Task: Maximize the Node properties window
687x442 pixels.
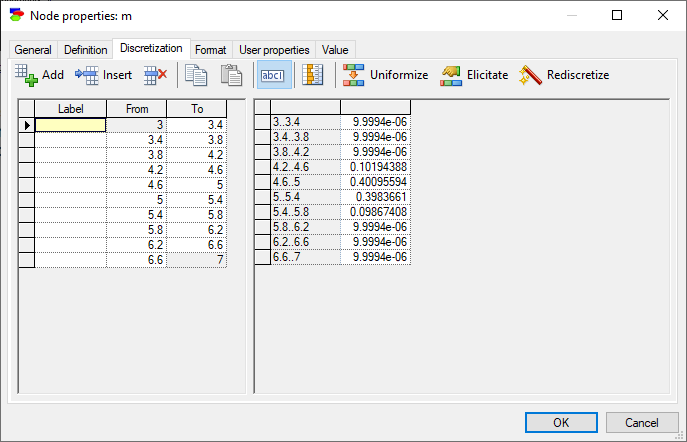Action: (617, 15)
